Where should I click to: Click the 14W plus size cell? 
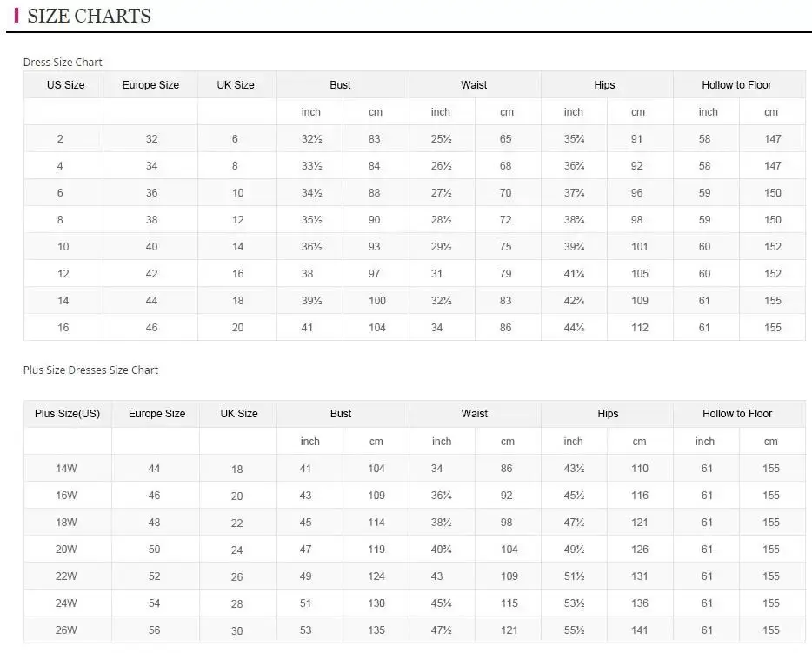point(67,469)
